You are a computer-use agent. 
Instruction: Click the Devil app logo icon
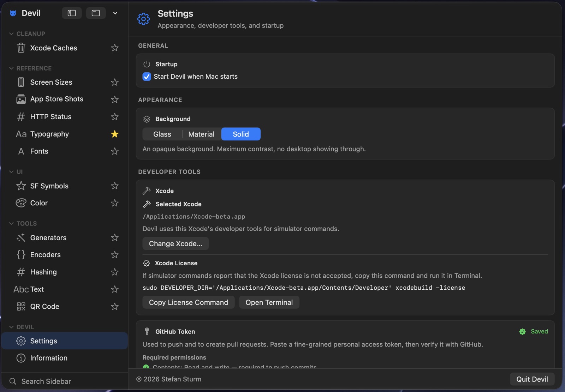point(13,13)
